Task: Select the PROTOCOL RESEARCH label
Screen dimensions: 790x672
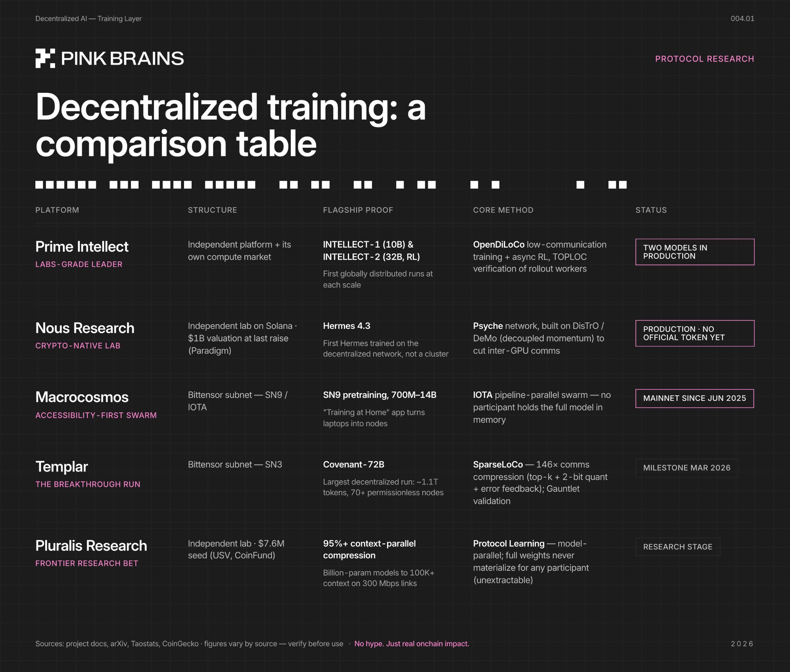Action: 704,59
